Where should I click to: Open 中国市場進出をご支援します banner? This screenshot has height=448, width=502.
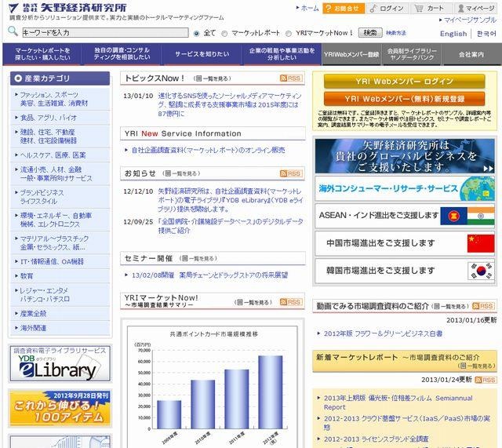tap(405, 244)
